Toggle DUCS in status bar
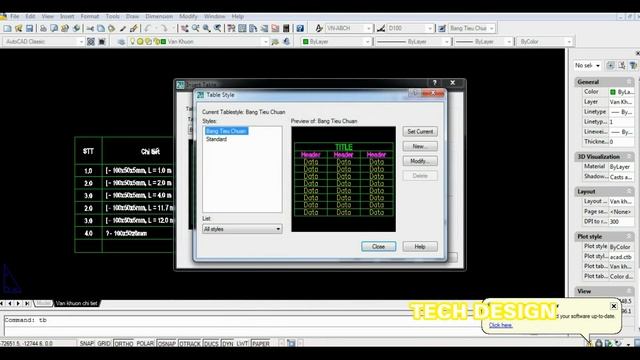 (211, 344)
